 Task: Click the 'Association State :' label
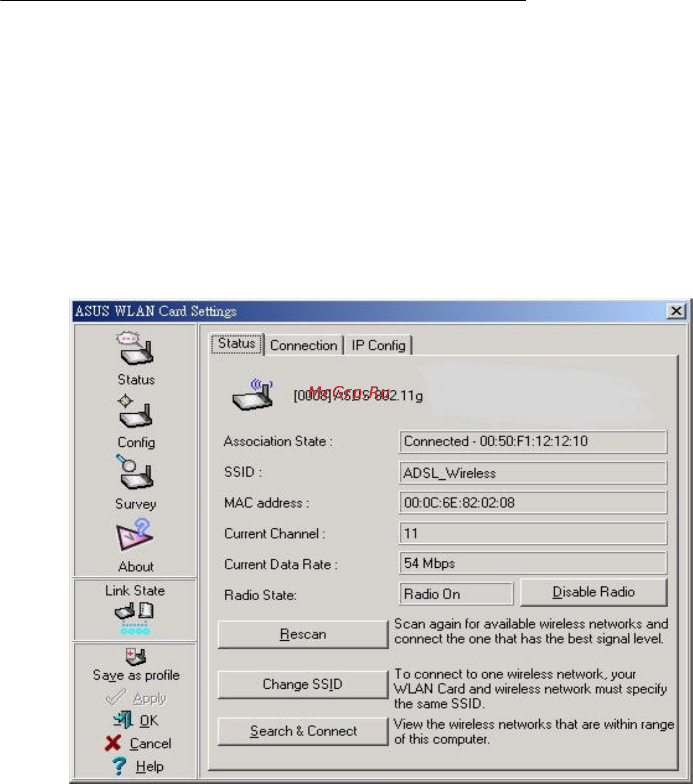click(x=278, y=441)
